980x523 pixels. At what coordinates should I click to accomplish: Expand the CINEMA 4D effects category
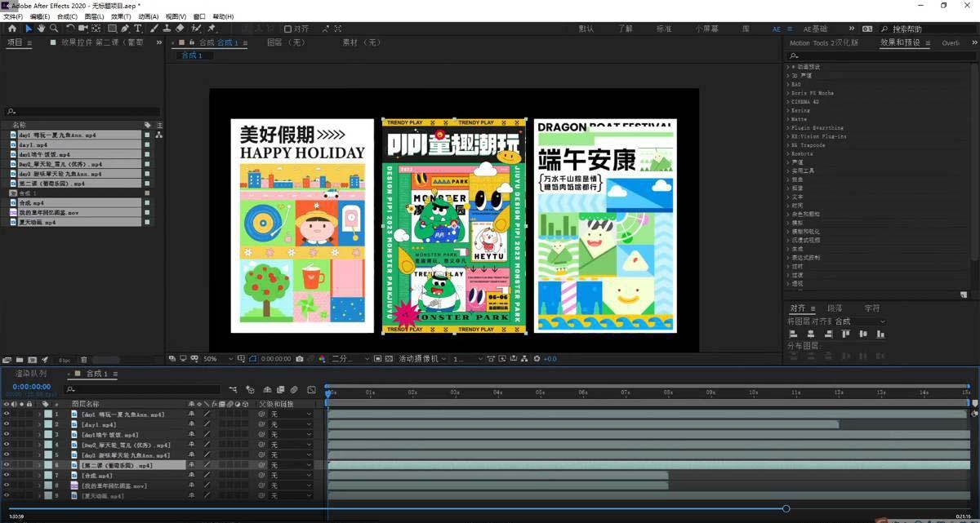click(x=789, y=102)
